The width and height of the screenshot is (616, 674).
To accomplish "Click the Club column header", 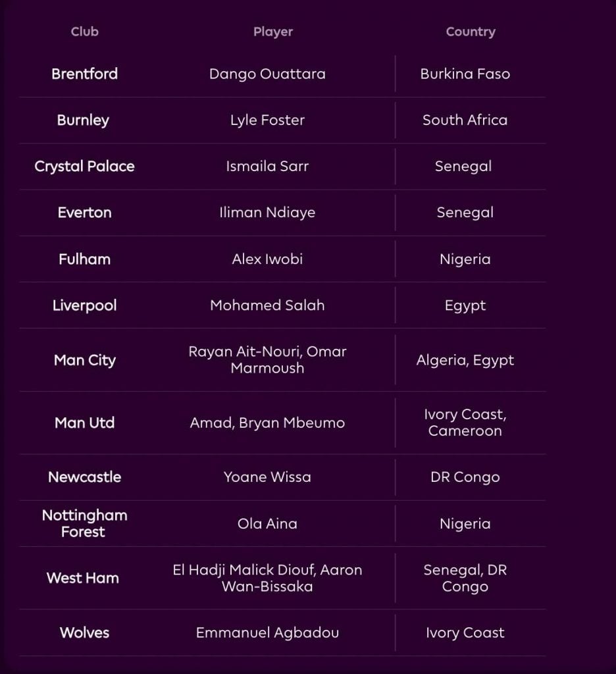I will click(84, 32).
